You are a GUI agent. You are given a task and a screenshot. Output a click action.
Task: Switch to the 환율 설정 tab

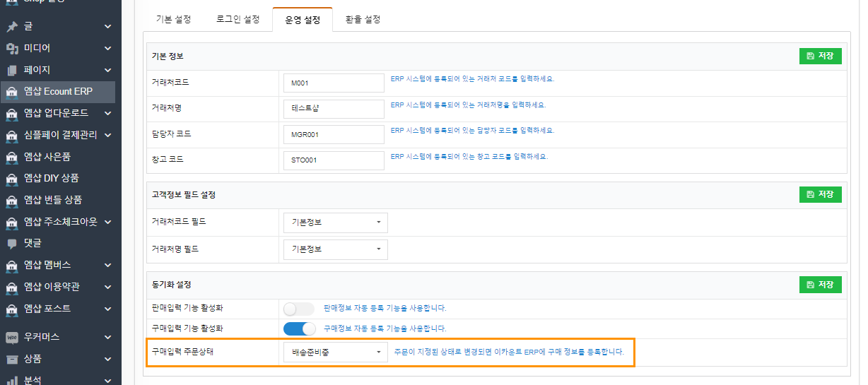click(363, 20)
